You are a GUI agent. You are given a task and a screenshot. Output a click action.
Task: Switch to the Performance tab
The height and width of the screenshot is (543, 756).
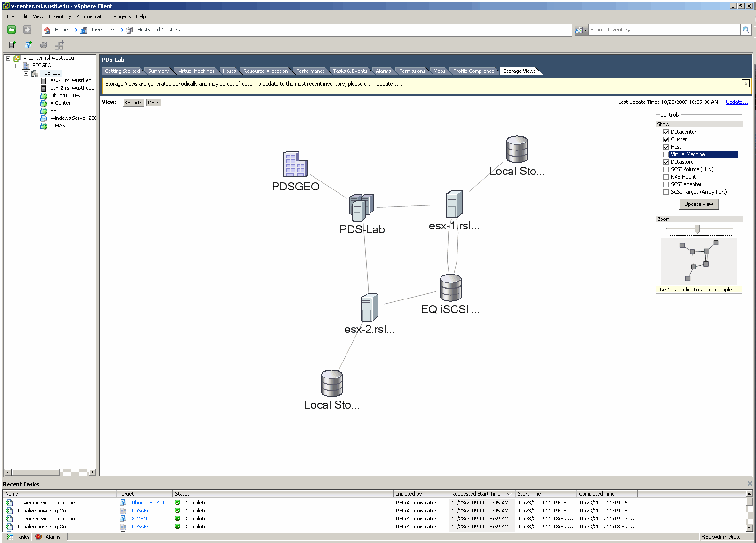point(310,71)
